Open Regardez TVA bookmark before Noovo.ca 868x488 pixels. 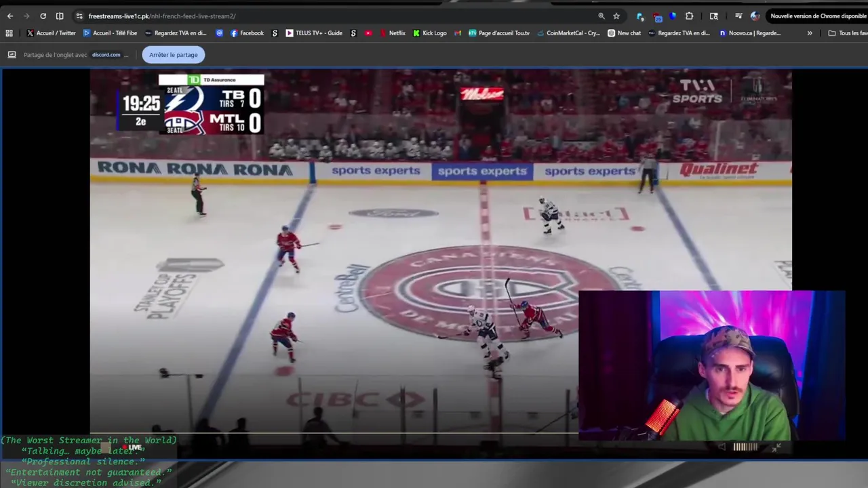pyautogui.click(x=679, y=33)
